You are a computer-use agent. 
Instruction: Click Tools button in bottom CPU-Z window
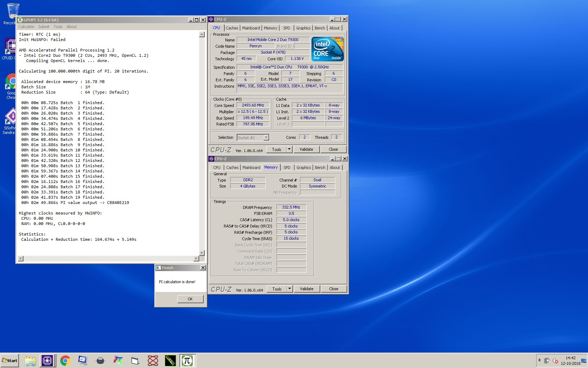[277, 289]
